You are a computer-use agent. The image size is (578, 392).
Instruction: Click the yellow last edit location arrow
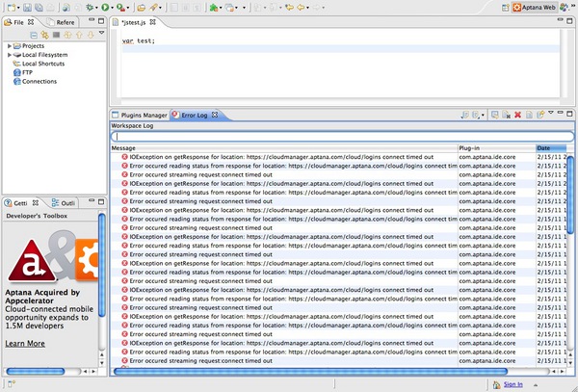tap(289, 7)
